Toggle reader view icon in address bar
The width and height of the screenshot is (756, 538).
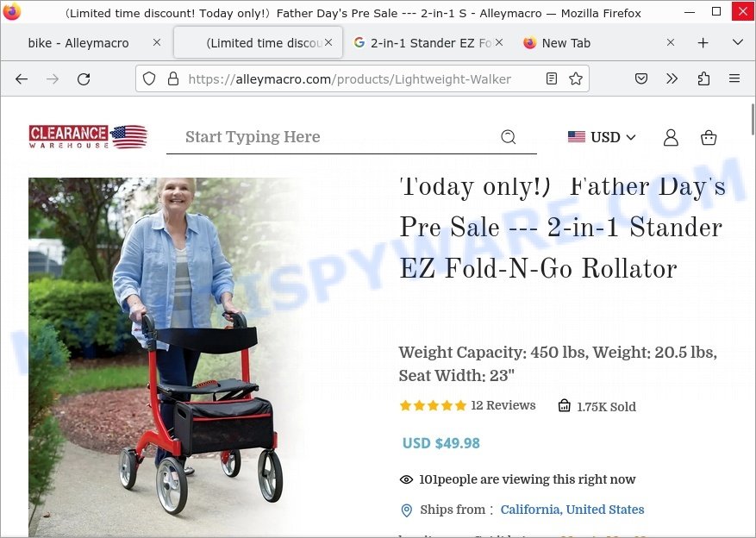552,78
